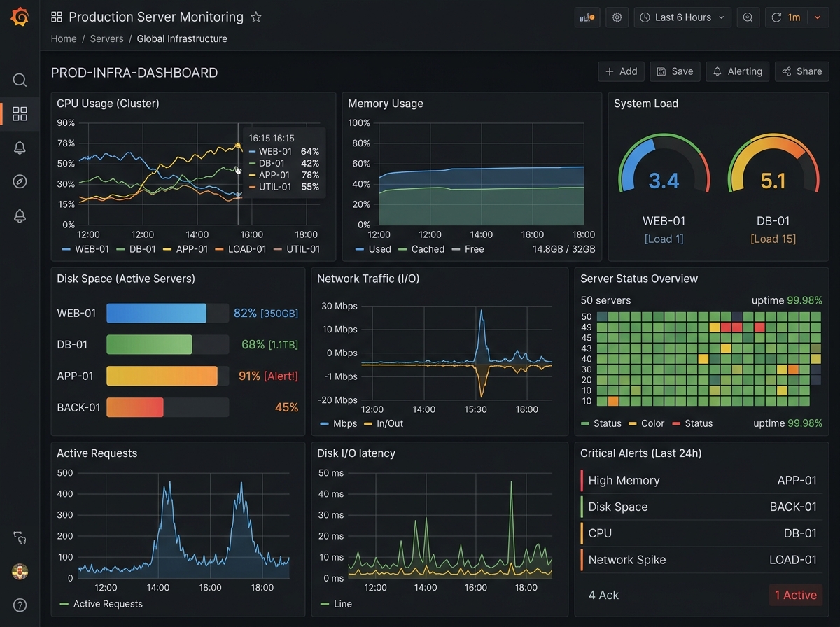The image size is (840, 627).
Task: Open Global Infrastructure in the breadcrumb
Action: pyautogui.click(x=182, y=39)
